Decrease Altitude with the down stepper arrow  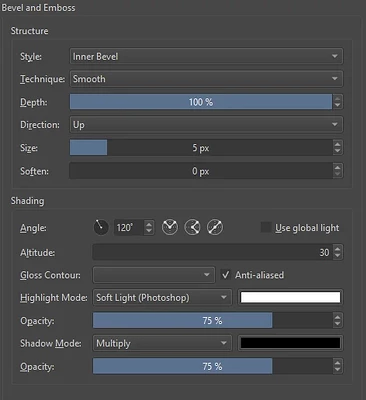(x=337, y=256)
